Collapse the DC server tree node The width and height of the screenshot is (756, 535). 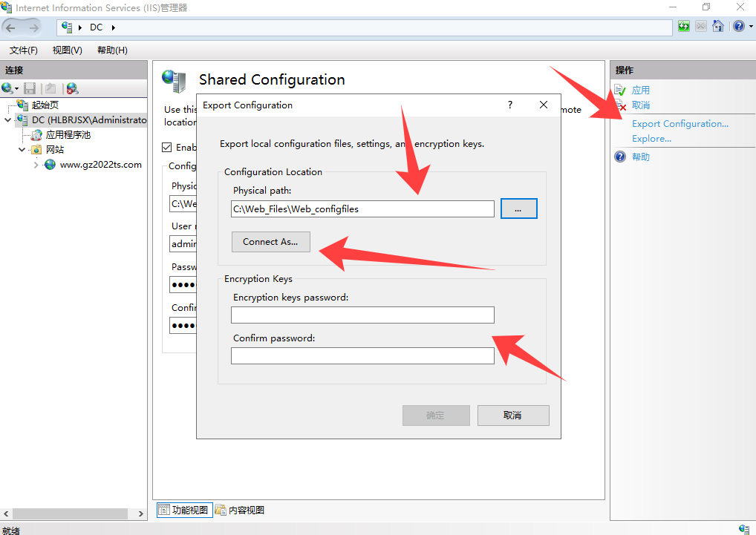8,120
